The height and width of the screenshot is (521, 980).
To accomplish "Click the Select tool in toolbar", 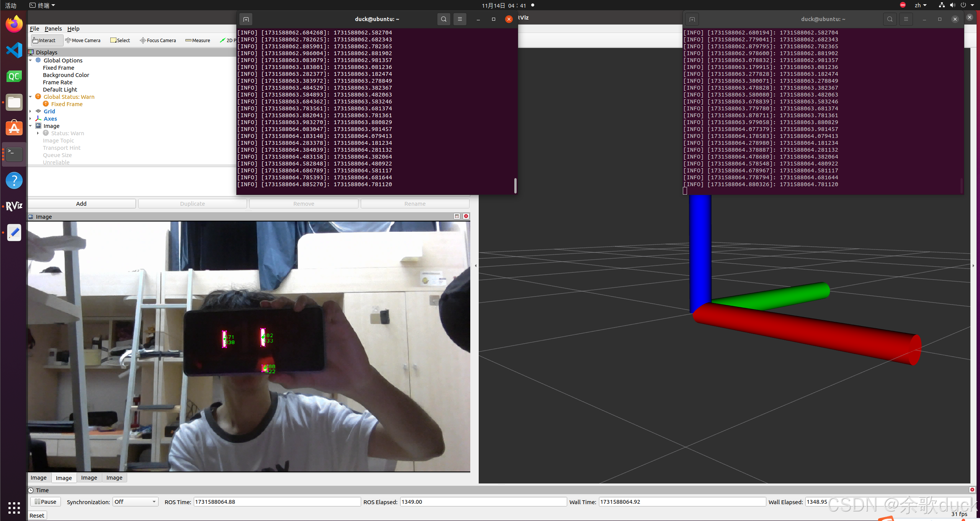I will coord(120,40).
